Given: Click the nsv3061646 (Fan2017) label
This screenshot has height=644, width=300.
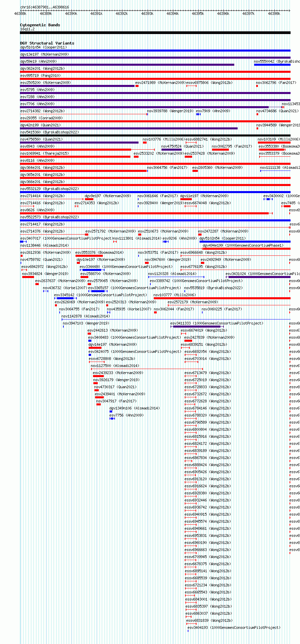Looking at the screenshot, I should point(158,196).
